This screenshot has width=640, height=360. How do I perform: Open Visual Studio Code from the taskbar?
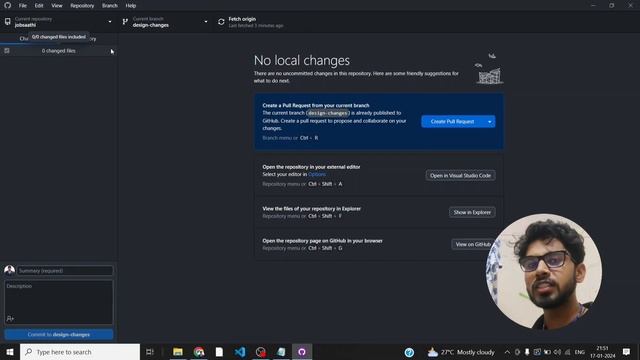pos(240,352)
